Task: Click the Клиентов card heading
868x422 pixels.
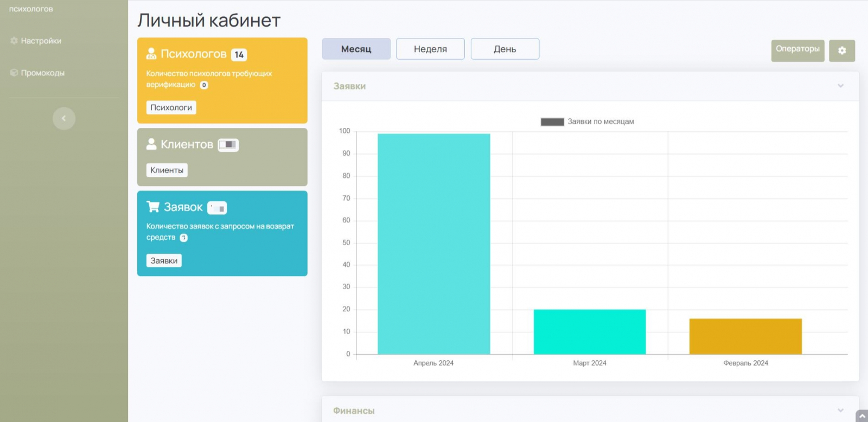Action: point(187,144)
